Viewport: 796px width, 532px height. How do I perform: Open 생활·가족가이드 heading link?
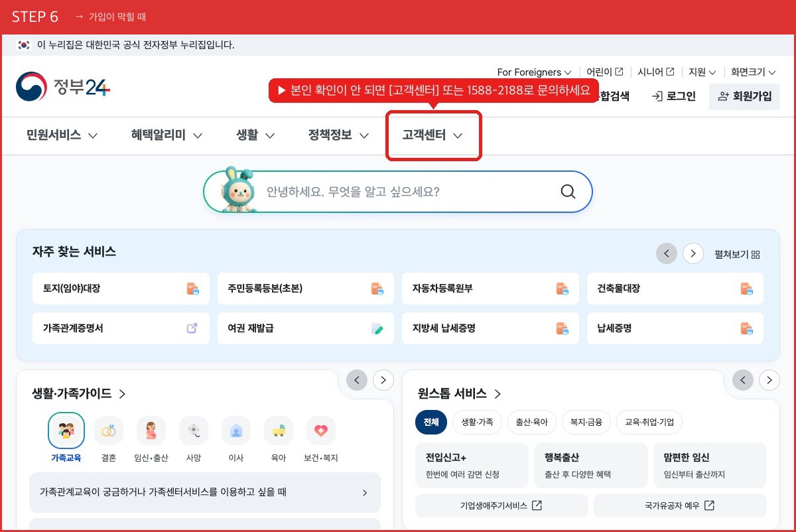pyautogui.click(x=79, y=393)
